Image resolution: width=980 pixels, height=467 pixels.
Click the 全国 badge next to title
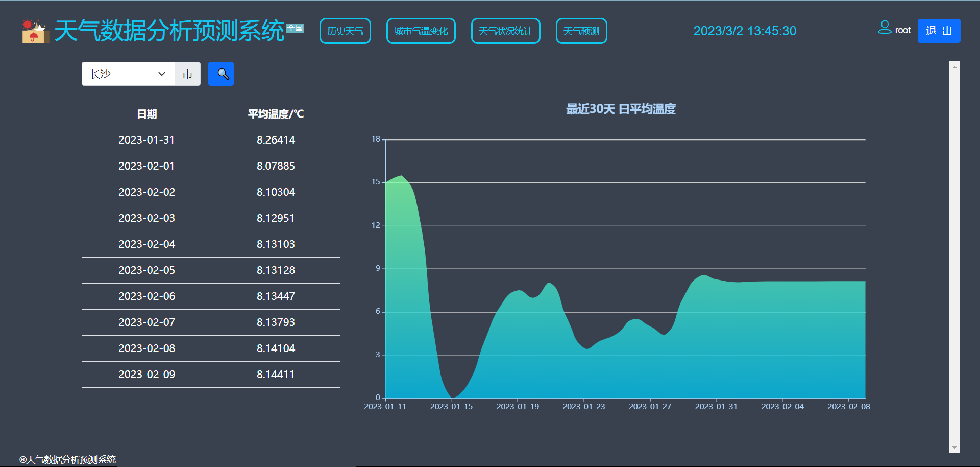click(x=295, y=28)
